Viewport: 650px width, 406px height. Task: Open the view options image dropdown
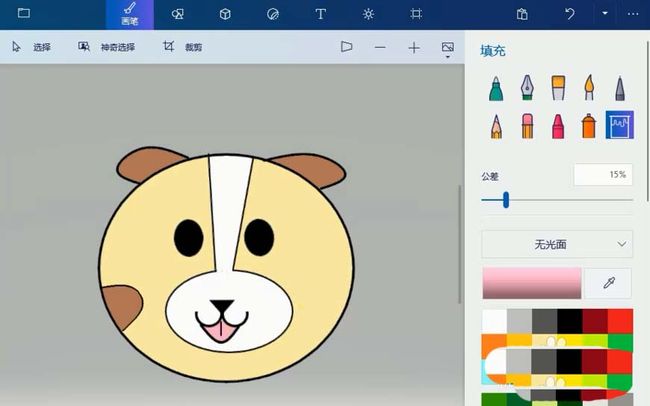[448, 49]
